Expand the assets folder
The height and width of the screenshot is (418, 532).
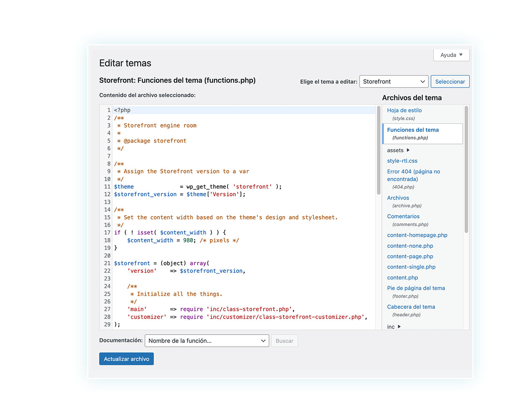point(398,150)
